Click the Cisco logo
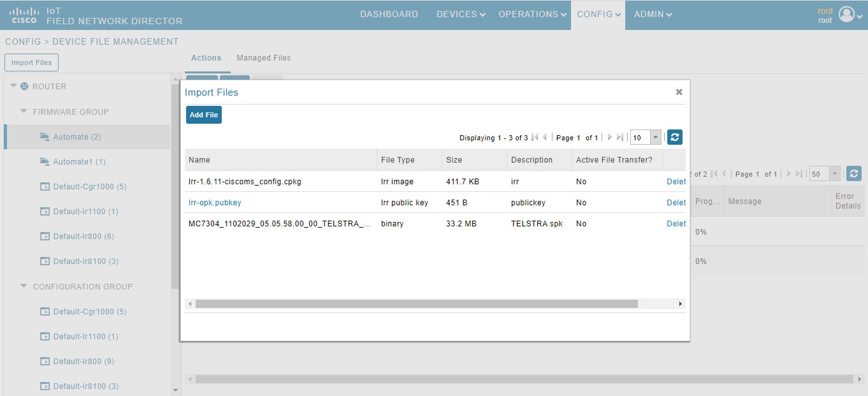 (24, 15)
